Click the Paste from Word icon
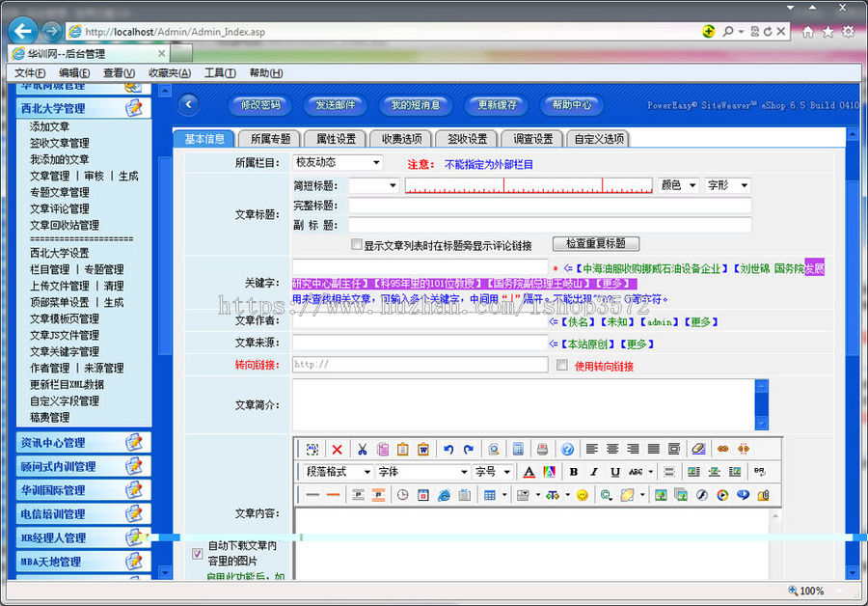868x606 pixels. coord(423,449)
